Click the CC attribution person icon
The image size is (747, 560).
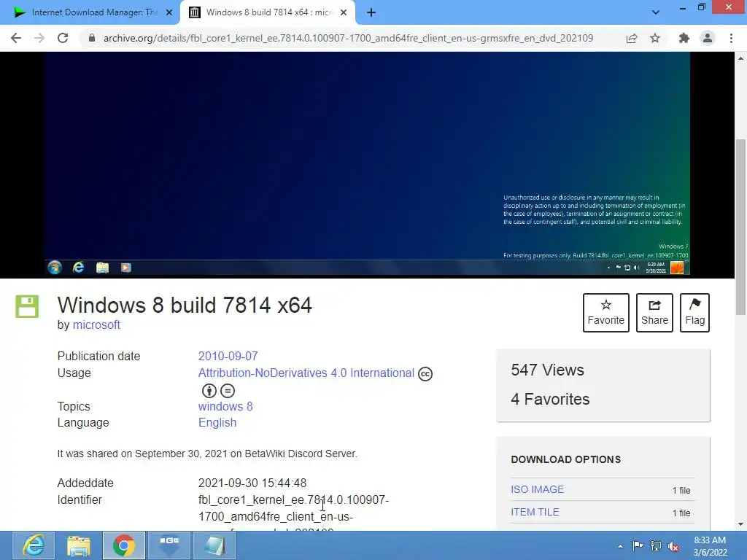click(209, 391)
